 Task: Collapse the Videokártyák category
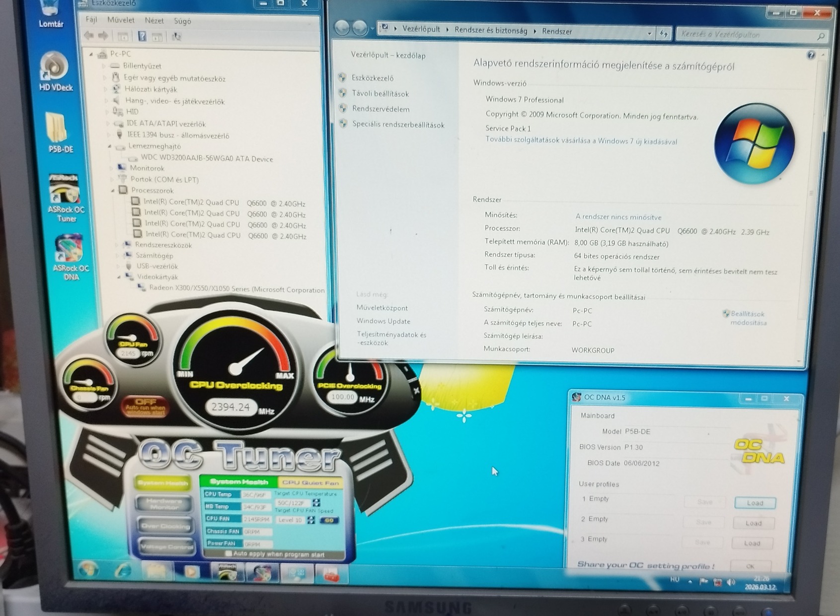point(119,277)
